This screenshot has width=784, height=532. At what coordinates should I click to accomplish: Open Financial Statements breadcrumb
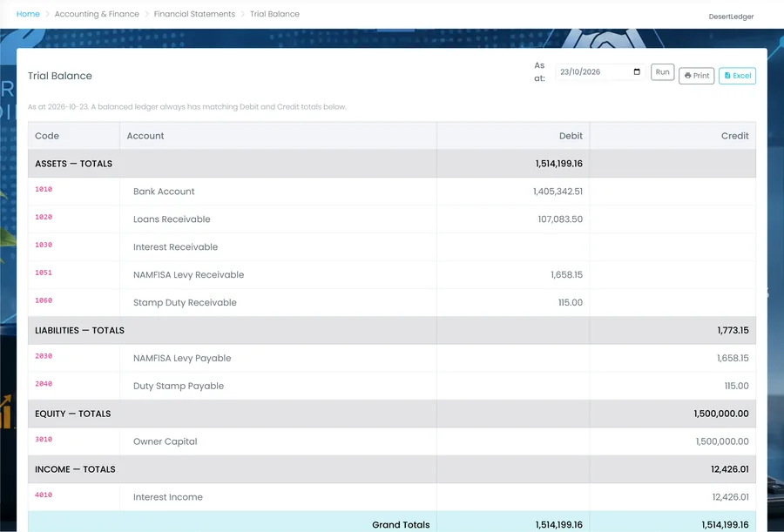click(x=194, y=14)
